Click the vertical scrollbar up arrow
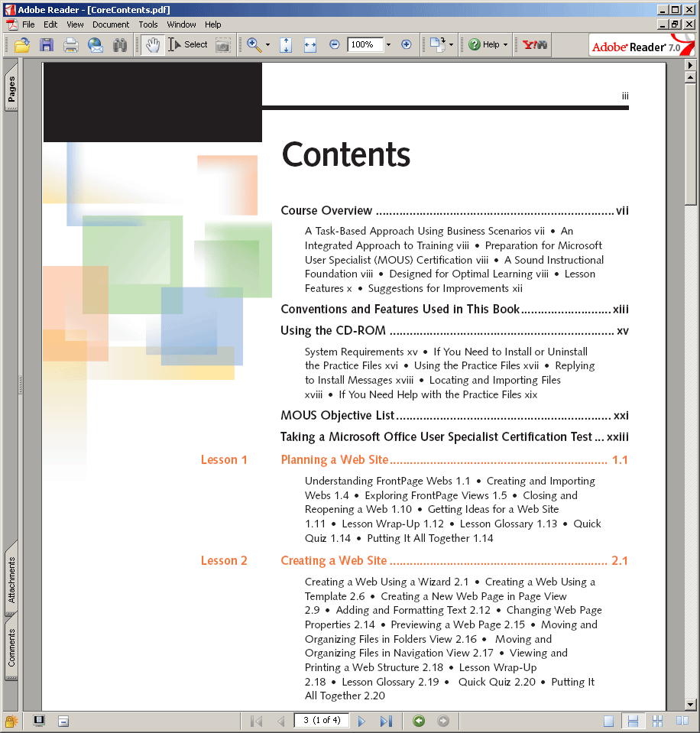 (690, 77)
